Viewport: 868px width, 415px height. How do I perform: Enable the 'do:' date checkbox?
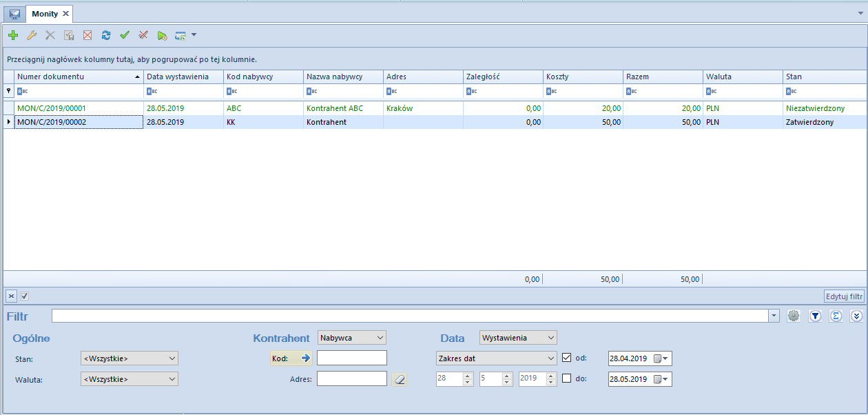tap(567, 378)
